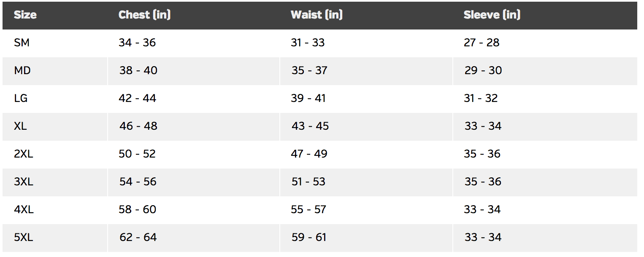Select the 2XL size cell

[23, 154]
